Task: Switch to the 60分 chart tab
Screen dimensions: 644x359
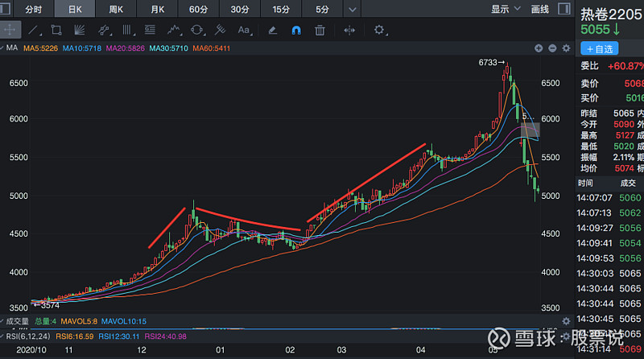Action: pyautogui.click(x=198, y=10)
